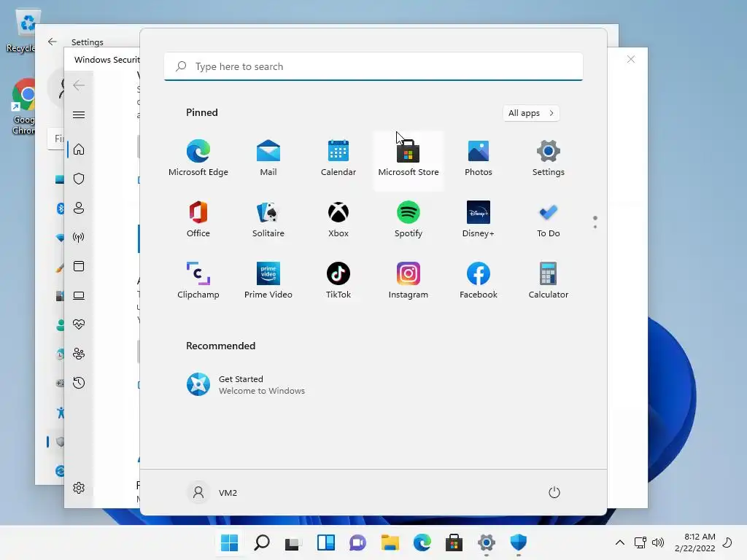Open the VM2 user account menu
The height and width of the screenshot is (560, 747).
coord(212,492)
